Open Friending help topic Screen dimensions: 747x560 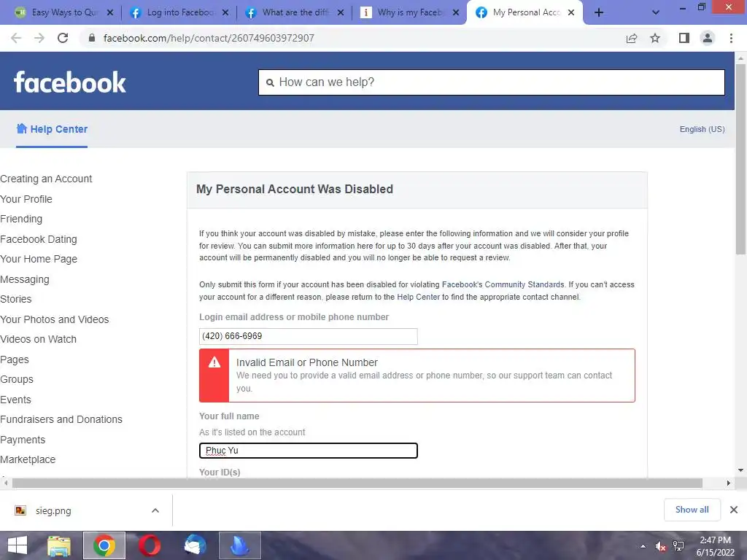tap(21, 219)
